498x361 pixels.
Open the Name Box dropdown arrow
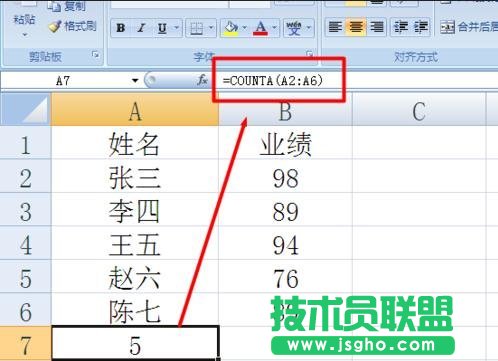[135, 81]
